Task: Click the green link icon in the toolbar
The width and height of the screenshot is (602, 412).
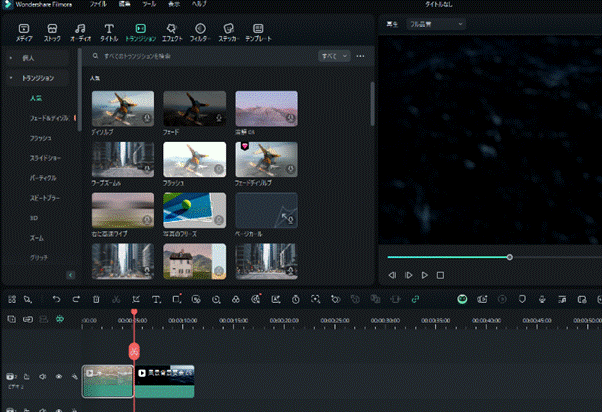Action: pyautogui.click(x=415, y=299)
